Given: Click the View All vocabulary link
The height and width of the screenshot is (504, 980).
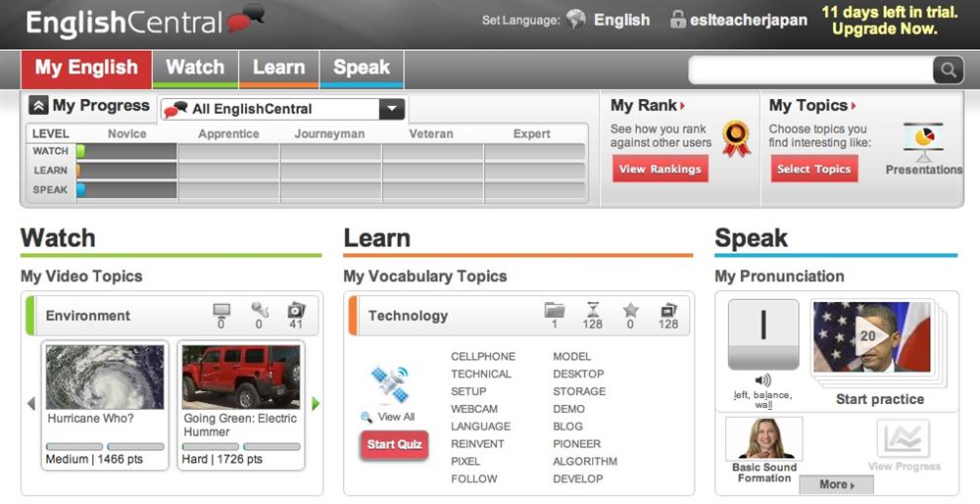Looking at the screenshot, I should click(396, 417).
